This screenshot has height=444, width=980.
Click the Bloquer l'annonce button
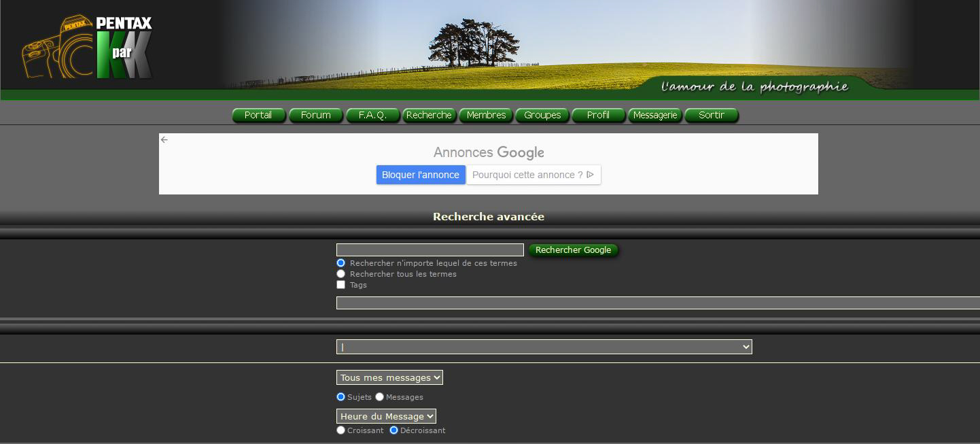[x=421, y=175]
